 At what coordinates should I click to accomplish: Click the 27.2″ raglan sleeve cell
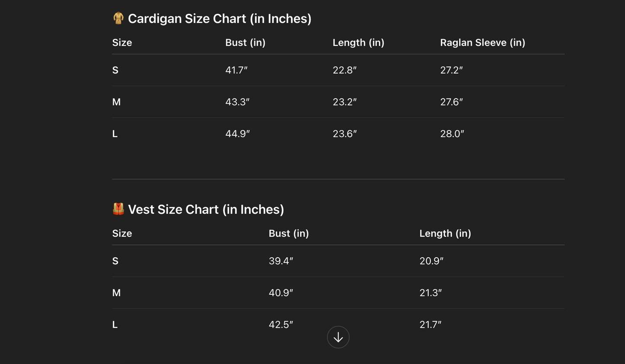tap(451, 70)
